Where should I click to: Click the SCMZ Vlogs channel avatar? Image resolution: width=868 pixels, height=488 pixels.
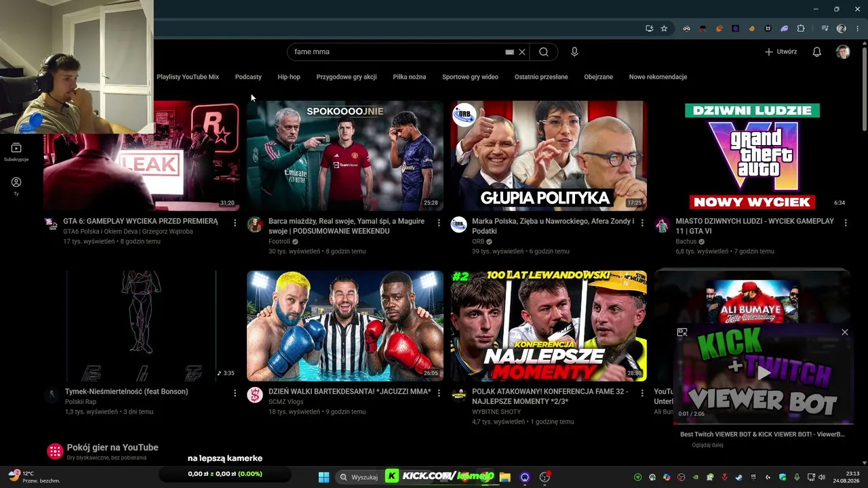(255, 395)
